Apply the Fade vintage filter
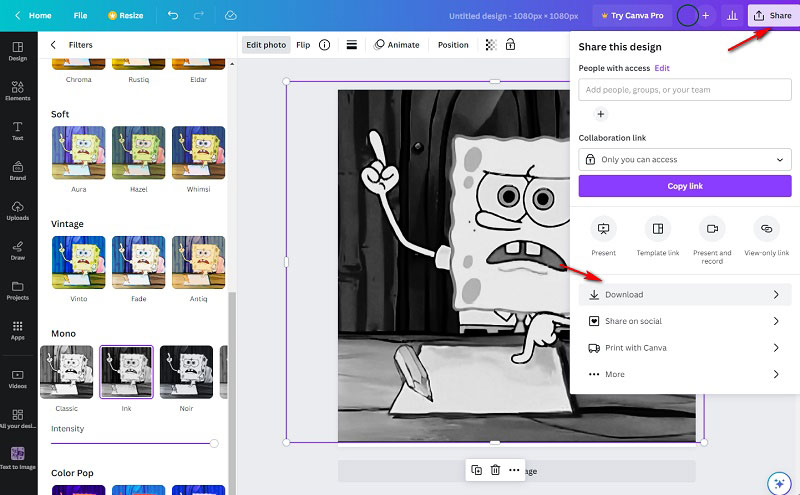 (x=138, y=262)
